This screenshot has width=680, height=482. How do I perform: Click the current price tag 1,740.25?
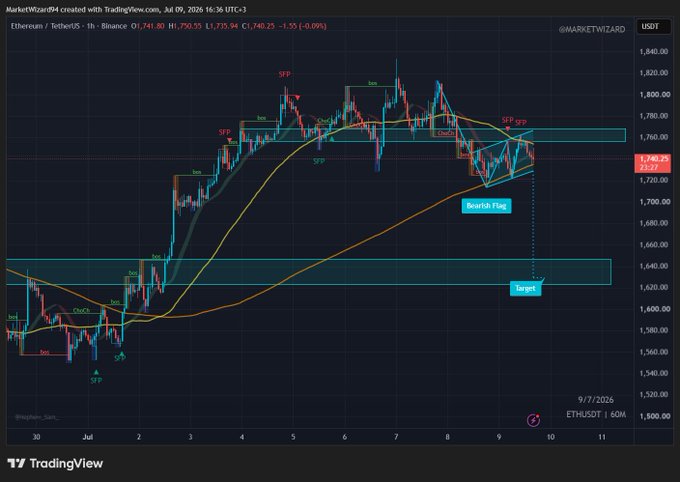[x=653, y=163]
